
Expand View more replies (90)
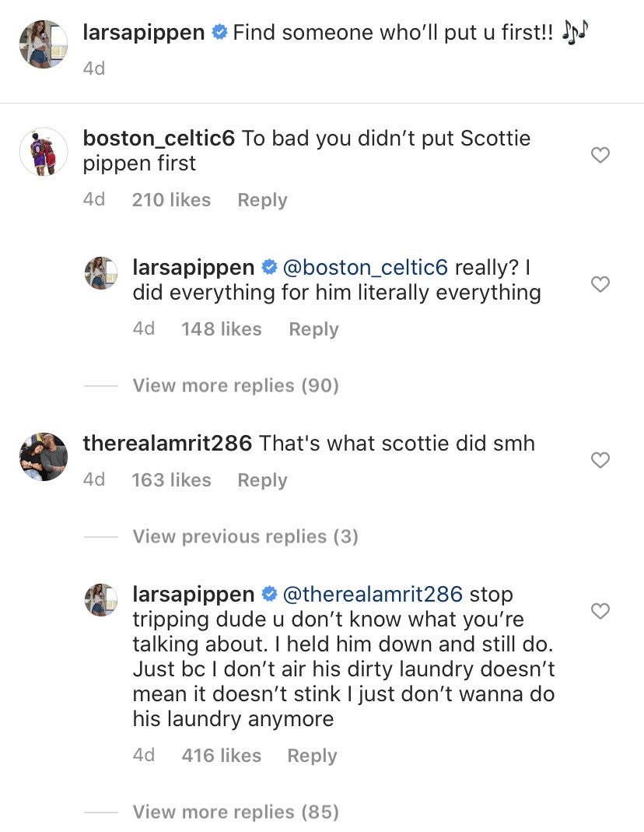click(x=236, y=385)
